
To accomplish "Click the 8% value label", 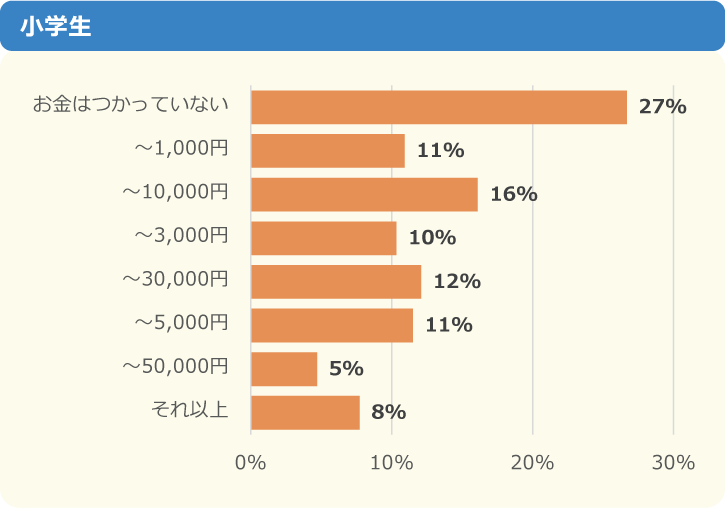I will pyautogui.click(x=388, y=412).
